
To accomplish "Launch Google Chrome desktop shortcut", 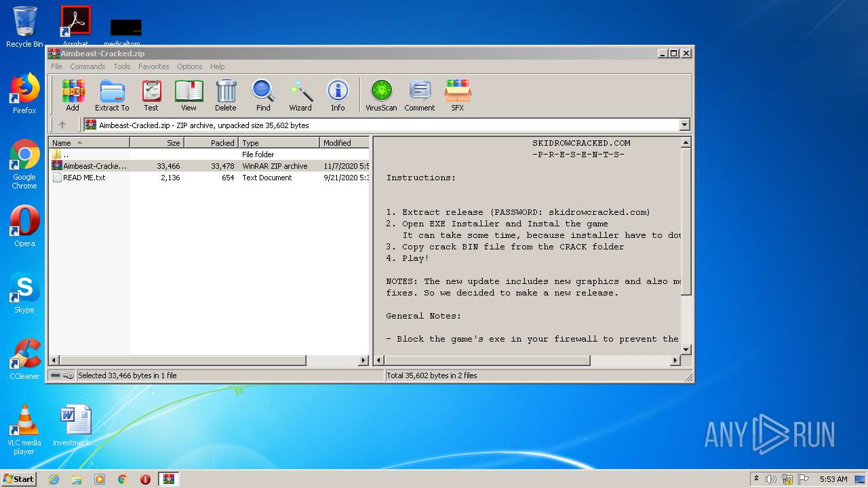I will (24, 164).
